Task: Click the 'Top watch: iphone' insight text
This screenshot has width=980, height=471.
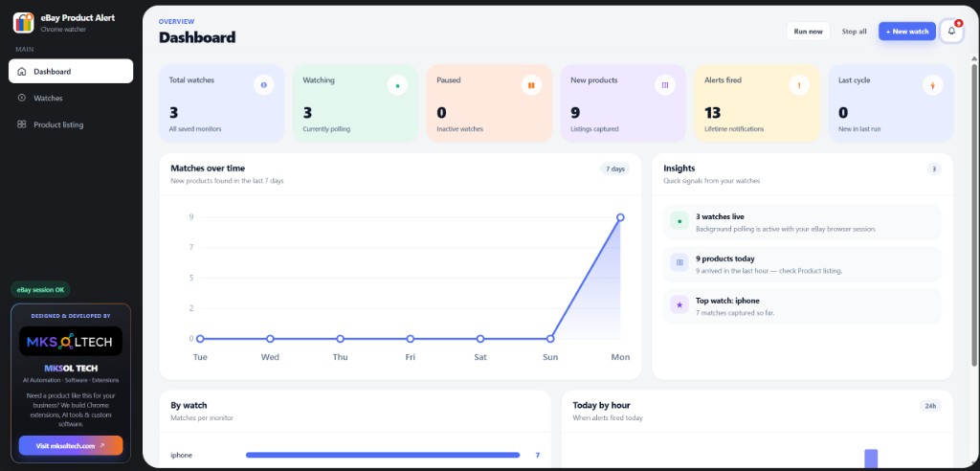Action: tap(727, 301)
